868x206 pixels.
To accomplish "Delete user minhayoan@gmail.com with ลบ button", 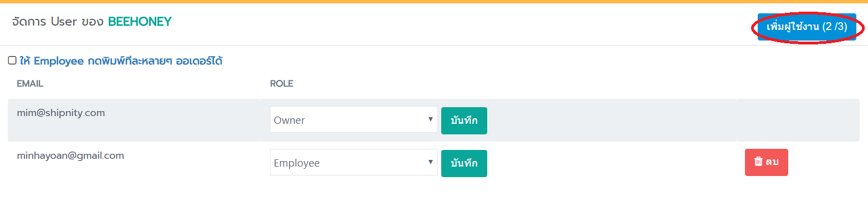I will [x=766, y=162].
